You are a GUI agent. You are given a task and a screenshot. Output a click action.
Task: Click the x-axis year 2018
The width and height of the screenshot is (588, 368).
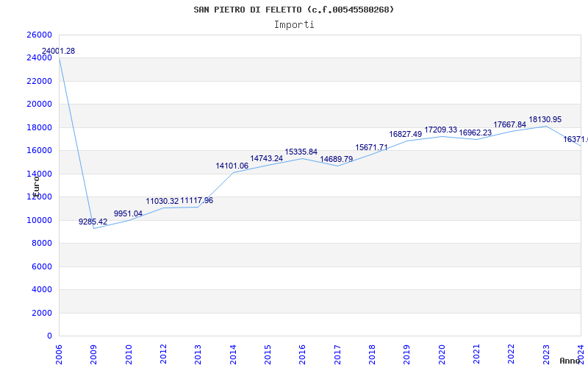(372, 355)
